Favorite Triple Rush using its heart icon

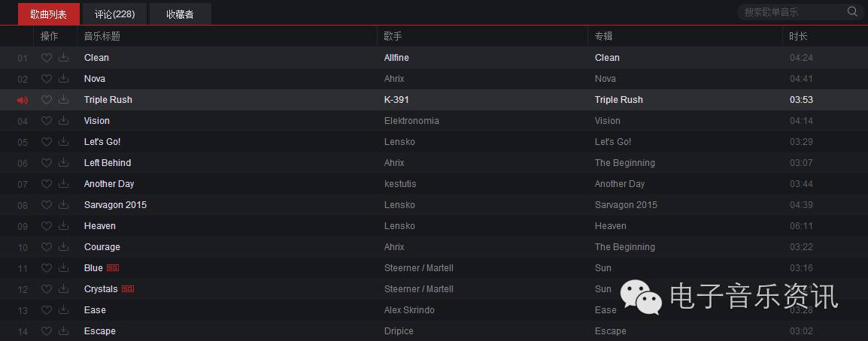[x=47, y=99]
